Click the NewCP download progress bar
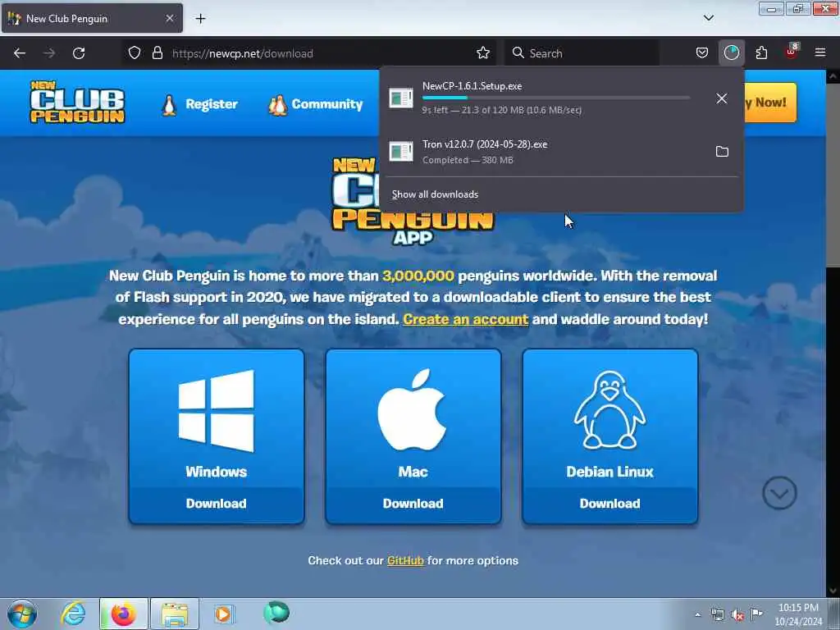Image resolution: width=840 pixels, height=630 pixels. pyautogui.click(x=555, y=98)
